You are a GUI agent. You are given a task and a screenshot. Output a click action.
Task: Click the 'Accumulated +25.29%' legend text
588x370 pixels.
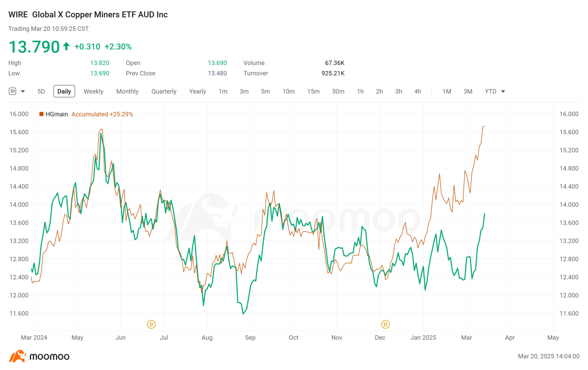click(x=102, y=114)
